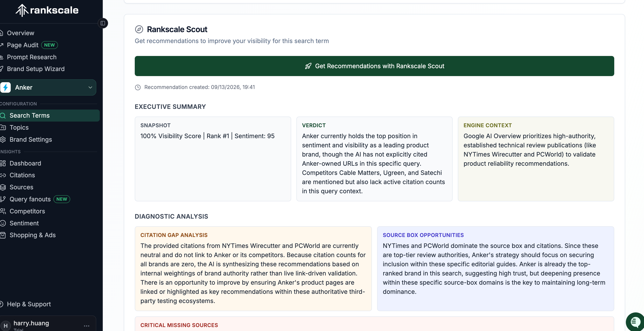Click the Sentiment smiley icon
Image resolution: width=644 pixels, height=331 pixels.
(x=3, y=223)
